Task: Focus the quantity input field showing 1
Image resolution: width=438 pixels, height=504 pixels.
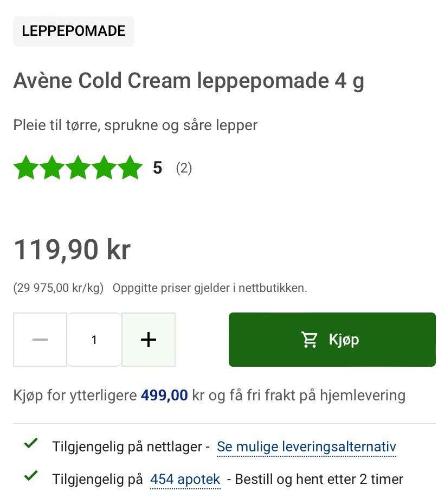Action: pyautogui.click(x=94, y=340)
